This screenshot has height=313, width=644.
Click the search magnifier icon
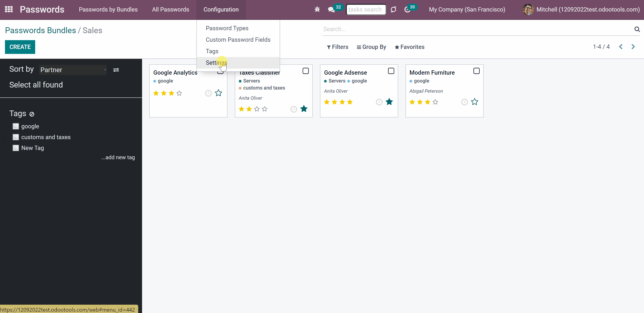click(x=637, y=29)
